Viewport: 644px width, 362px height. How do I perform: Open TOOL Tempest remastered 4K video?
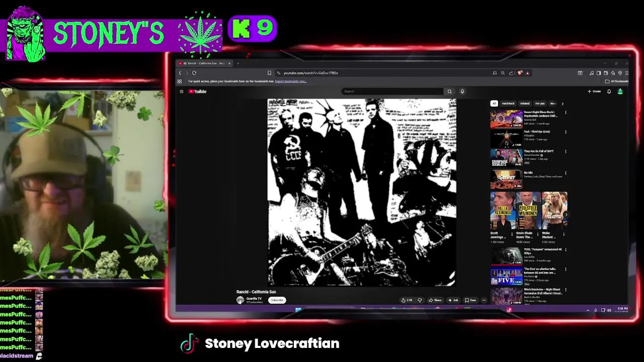coord(506,256)
